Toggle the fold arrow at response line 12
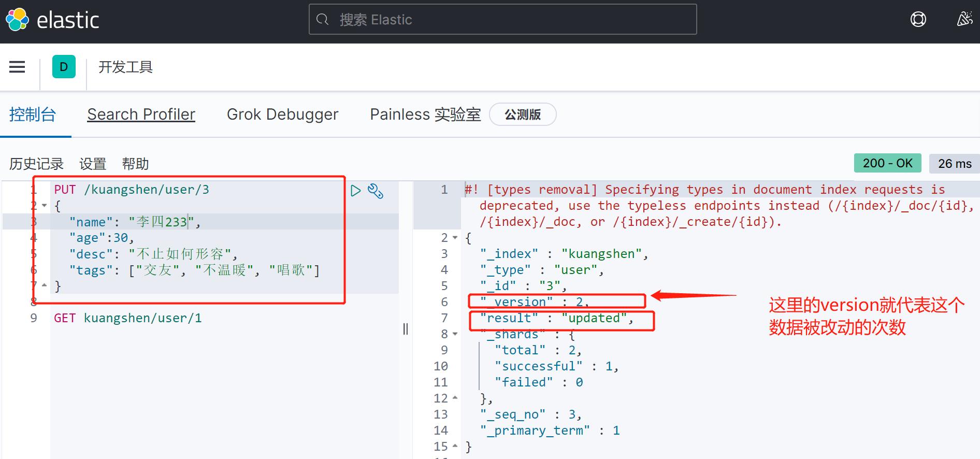The width and height of the screenshot is (980, 459). (x=455, y=398)
